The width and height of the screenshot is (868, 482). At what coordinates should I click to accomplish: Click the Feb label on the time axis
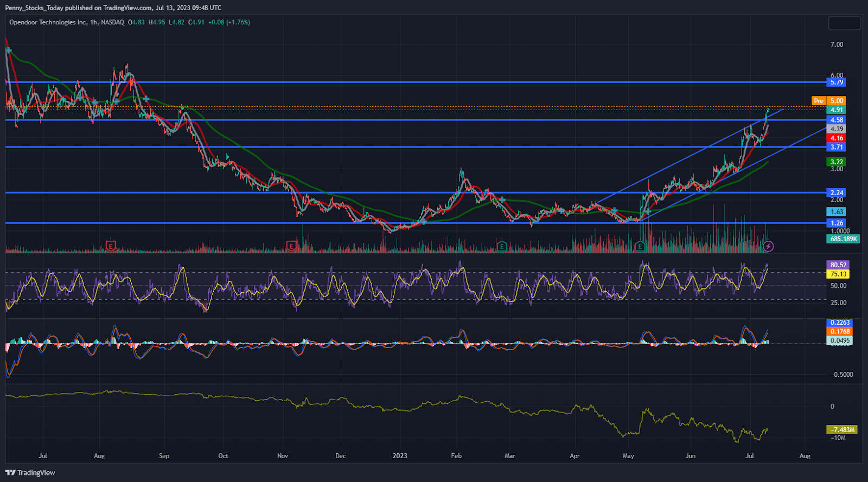point(456,456)
